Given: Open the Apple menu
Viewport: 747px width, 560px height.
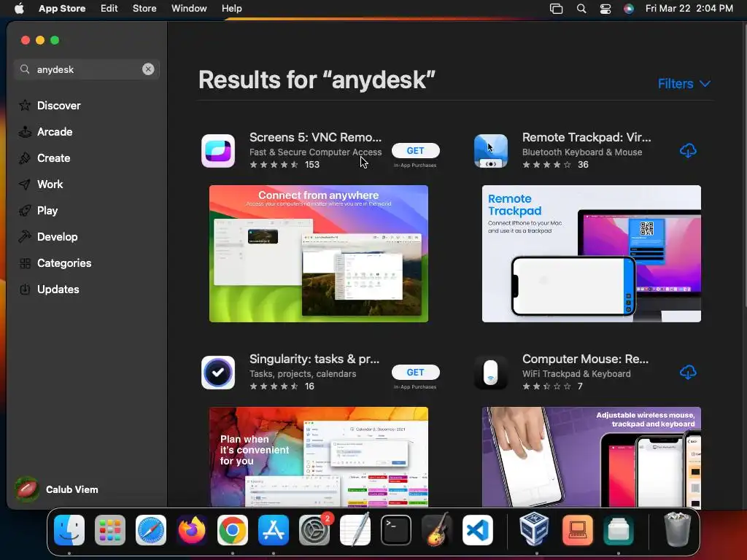Looking at the screenshot, I should pyautogui.click(x=19, y=9).
